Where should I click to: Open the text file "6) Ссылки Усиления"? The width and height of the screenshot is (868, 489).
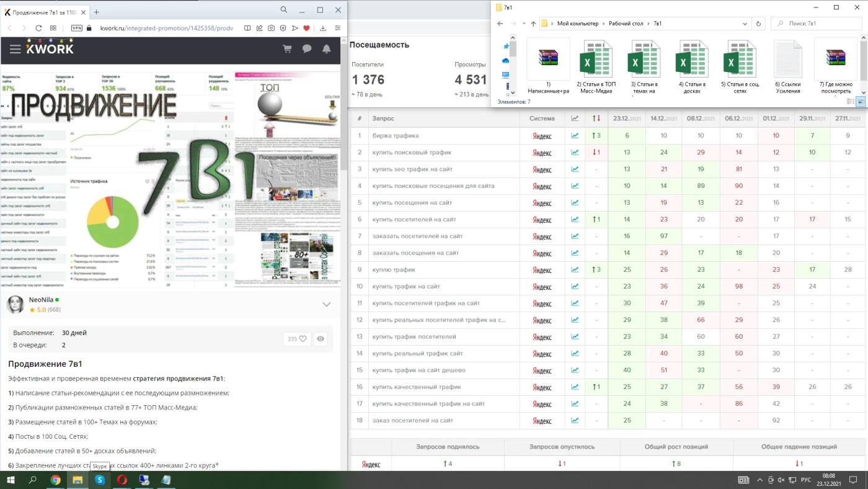787,67
